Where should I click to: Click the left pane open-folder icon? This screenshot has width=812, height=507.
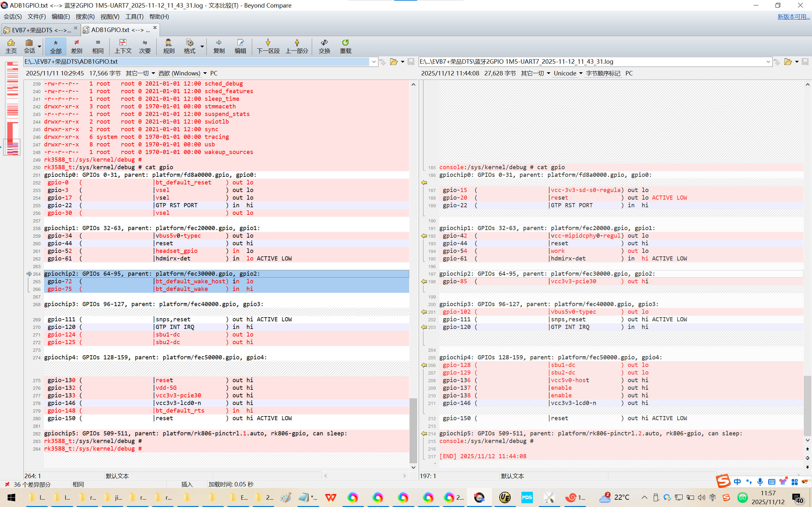394,62
